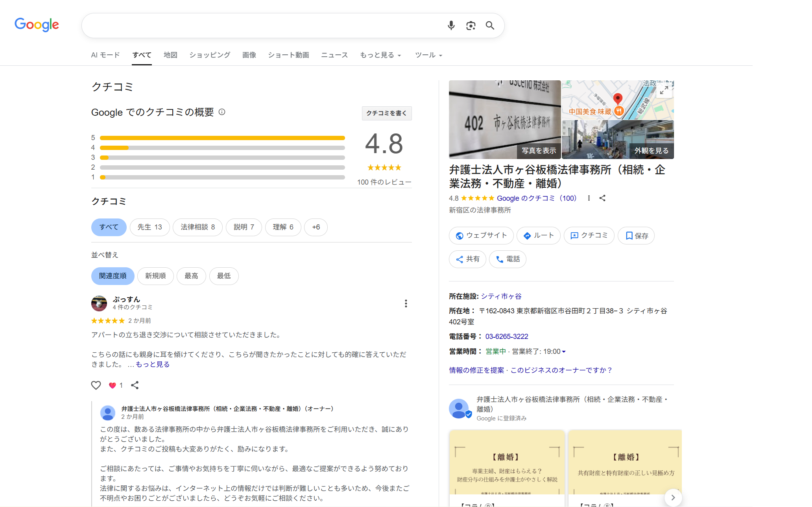Open the ツール dropdown
Image resolution: width=812 pixels, height=507 pixels.
[x=429, y=55]
